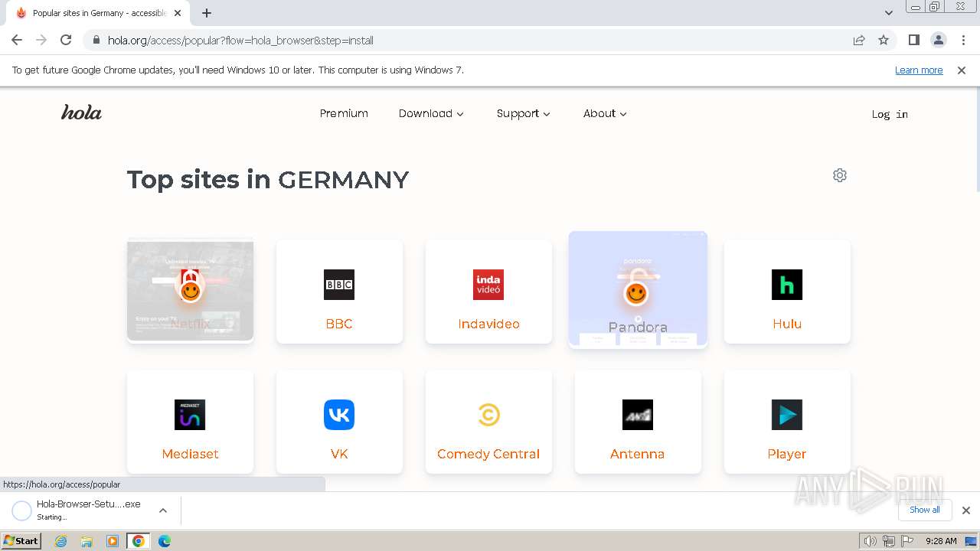The image size is (980, 551).
Task: Open the Chrome profile avatar
Action: coord(938,40)
